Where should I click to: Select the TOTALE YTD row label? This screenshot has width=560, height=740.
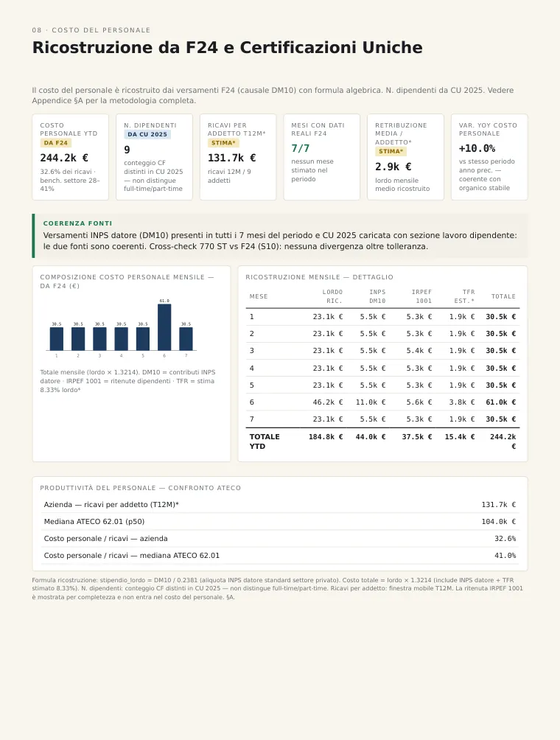coord(265,441)
